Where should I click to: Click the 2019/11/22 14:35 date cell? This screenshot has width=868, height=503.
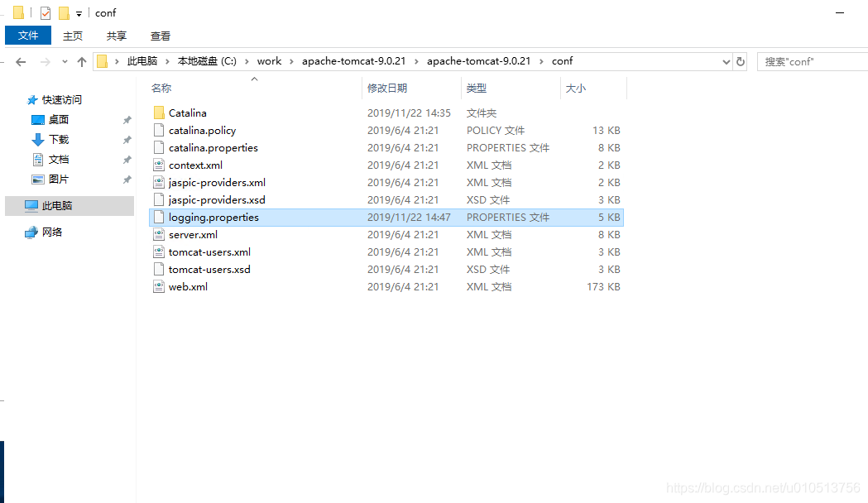coord(409,113)
